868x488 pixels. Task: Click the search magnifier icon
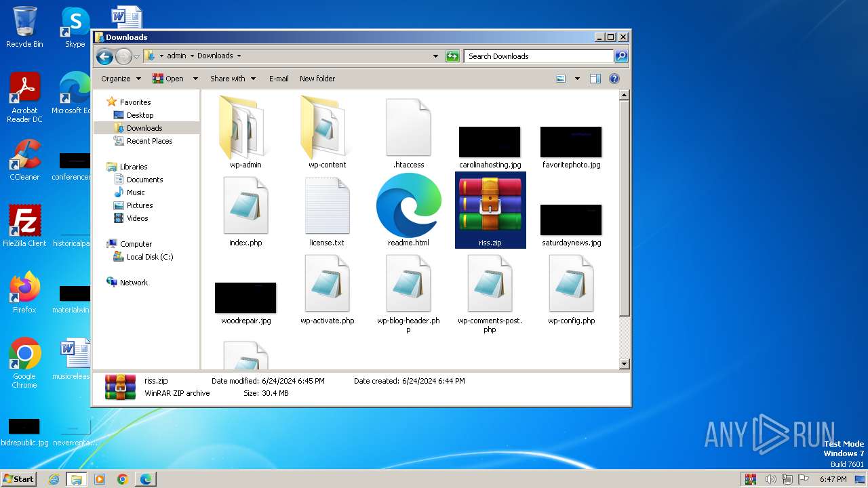point(620,56)
